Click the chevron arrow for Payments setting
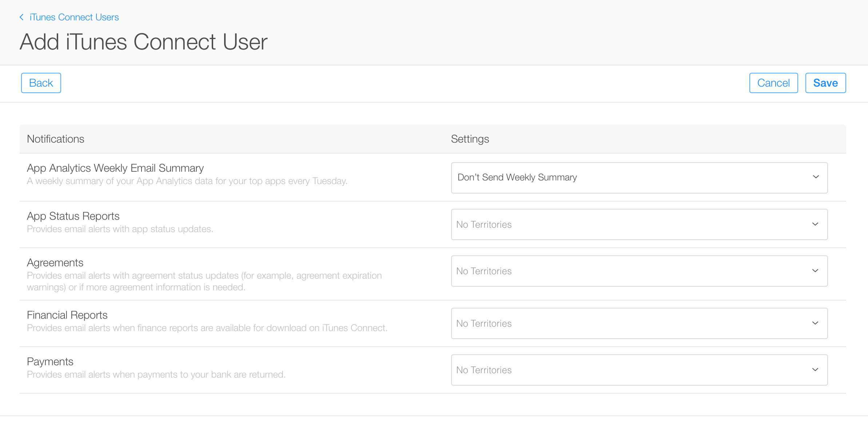Viewport: 868px width, 422px height. [x=815, y=370]
